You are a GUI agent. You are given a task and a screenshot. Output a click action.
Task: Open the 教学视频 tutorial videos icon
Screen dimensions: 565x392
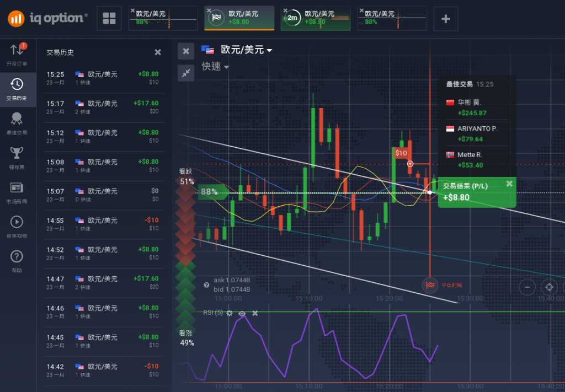tap(17, 226)
